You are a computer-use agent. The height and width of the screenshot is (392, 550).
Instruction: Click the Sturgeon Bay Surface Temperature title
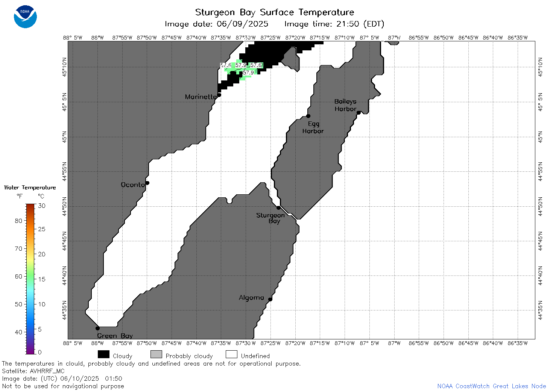coord(275,12)
